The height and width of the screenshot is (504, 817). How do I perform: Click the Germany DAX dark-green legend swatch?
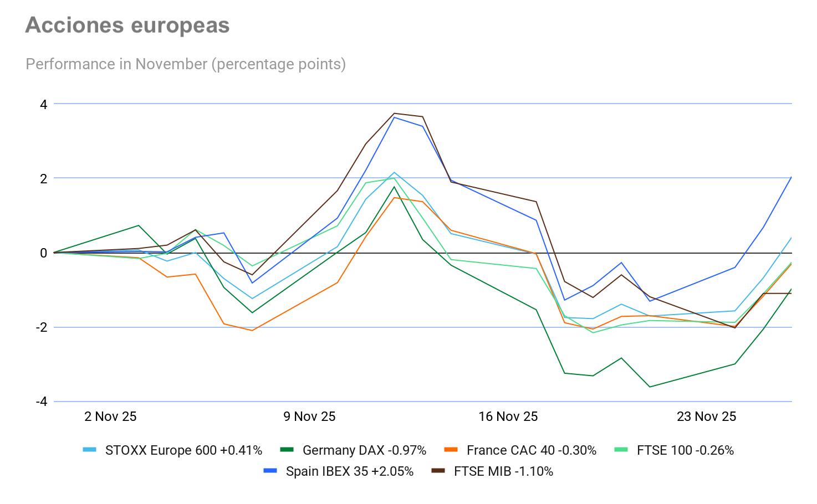(287, 450)
